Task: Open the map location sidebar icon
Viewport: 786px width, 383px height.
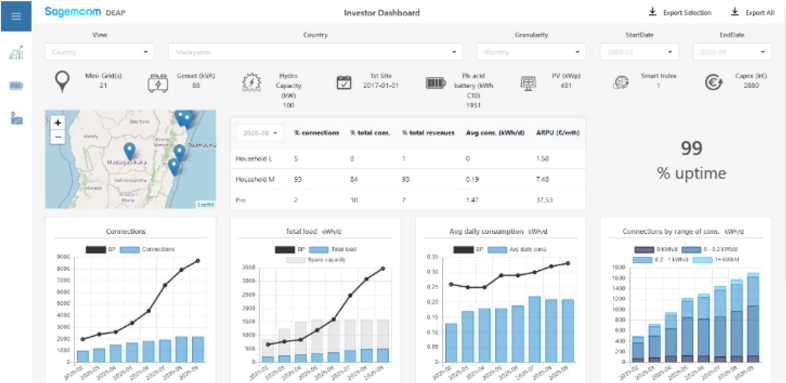Action: click(x=17, y=119)
